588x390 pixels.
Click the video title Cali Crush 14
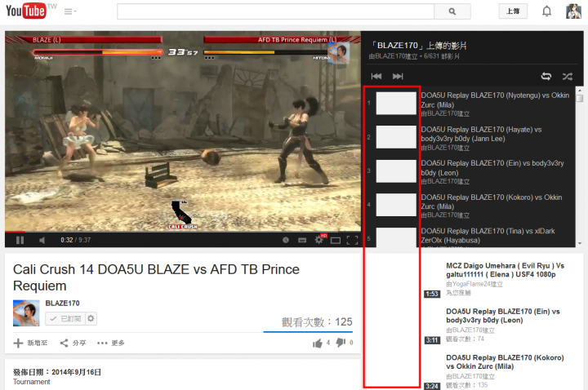156,277
